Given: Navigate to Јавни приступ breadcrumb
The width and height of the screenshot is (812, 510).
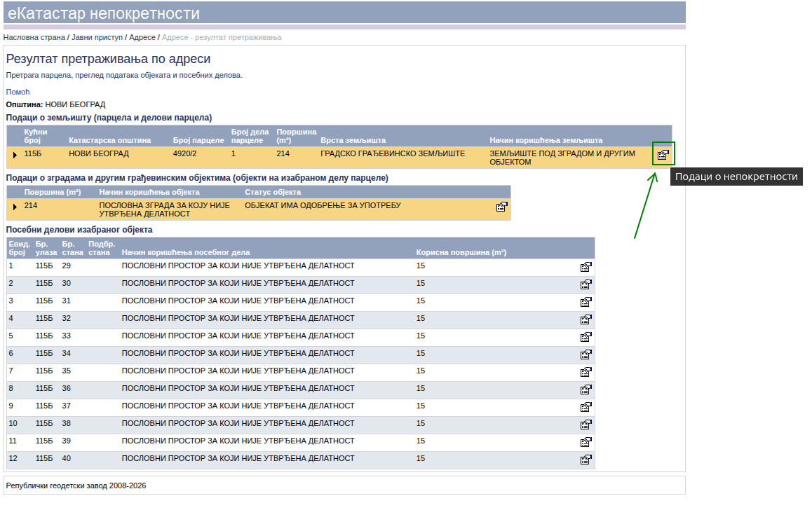Looking at the screenshot, I should tap(97, 37).
